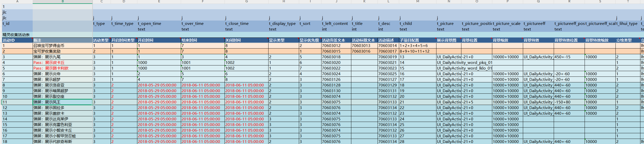The image size is (644, 144).
Task: Click cell with 8+9+10+11+12
Action: point(417,51)
